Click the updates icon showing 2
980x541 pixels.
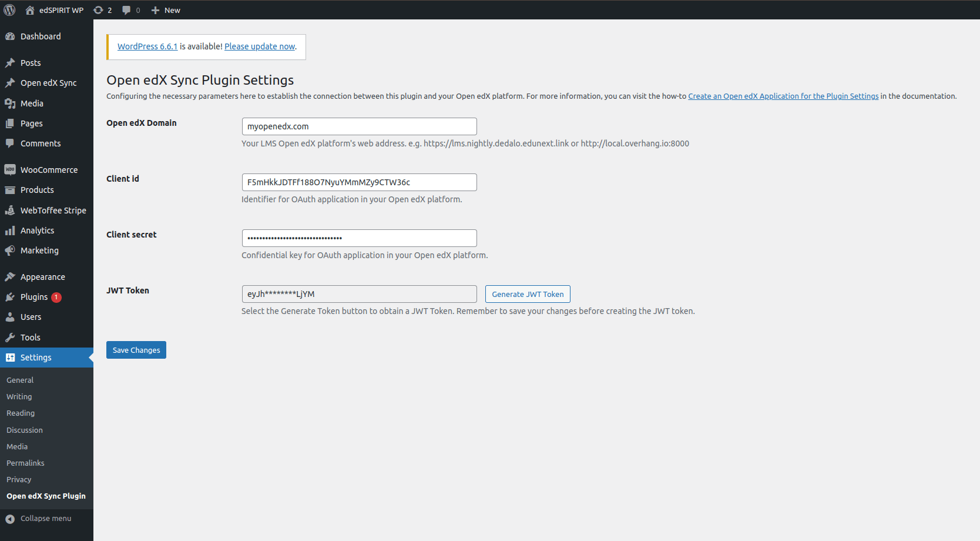pos(98,10)
